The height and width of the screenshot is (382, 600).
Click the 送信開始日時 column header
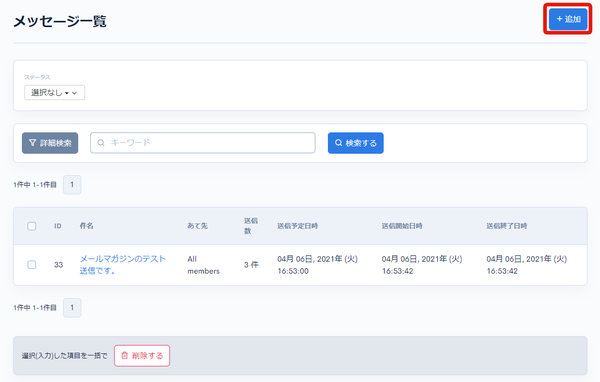402,226
